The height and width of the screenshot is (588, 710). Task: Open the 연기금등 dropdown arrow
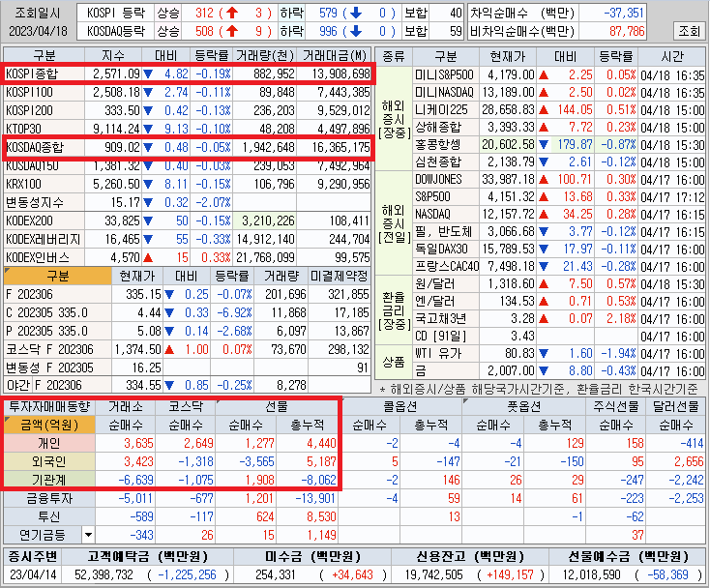pos(88,535)
